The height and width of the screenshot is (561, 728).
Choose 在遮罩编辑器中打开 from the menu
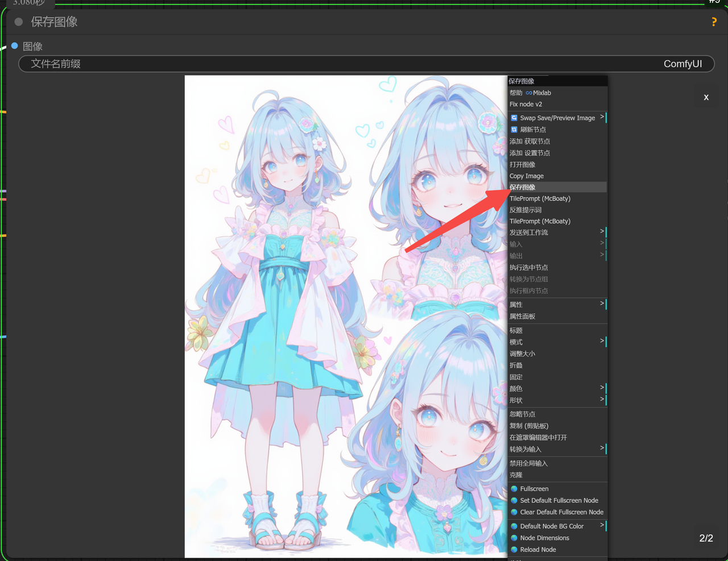pos(557,437)
